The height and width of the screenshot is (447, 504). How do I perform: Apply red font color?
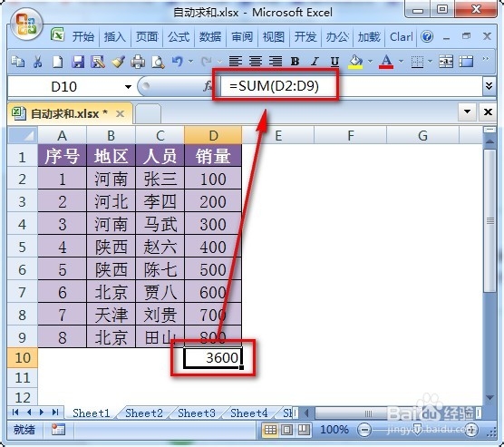point(386,61)
